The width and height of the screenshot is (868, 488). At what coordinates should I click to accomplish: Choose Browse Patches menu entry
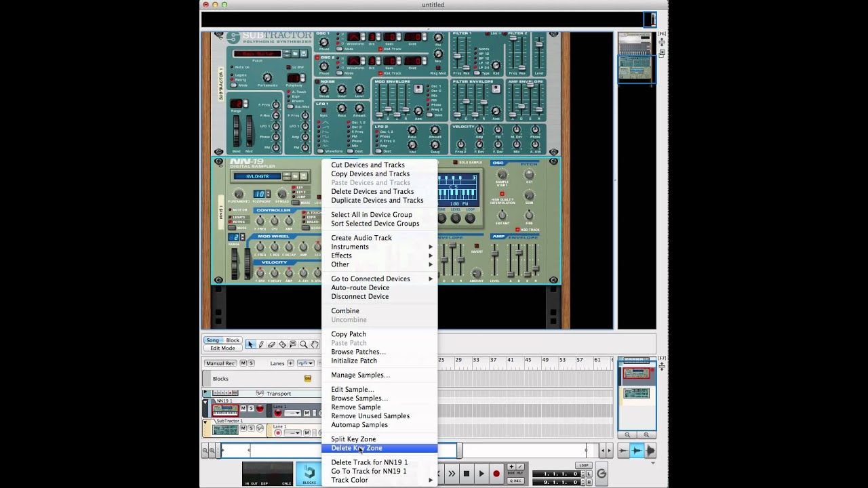(x=380, y=352)
